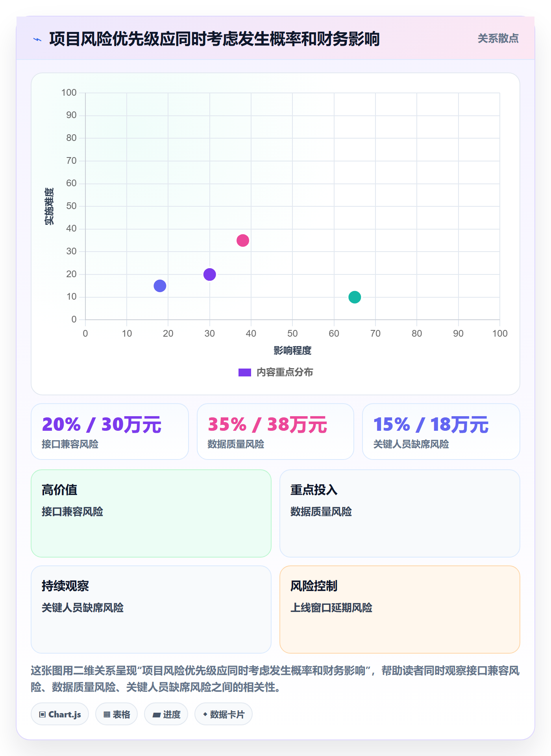The image size is (551, 756).
Task: Click 数据质量风险 in the 重点投入 card
Action: pyautogui.click(x=321, y=511)
